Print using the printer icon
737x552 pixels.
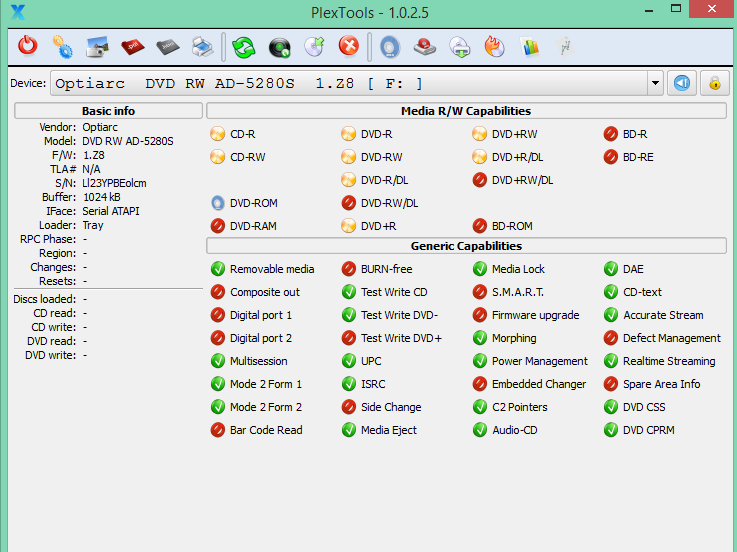click(203, 47)
